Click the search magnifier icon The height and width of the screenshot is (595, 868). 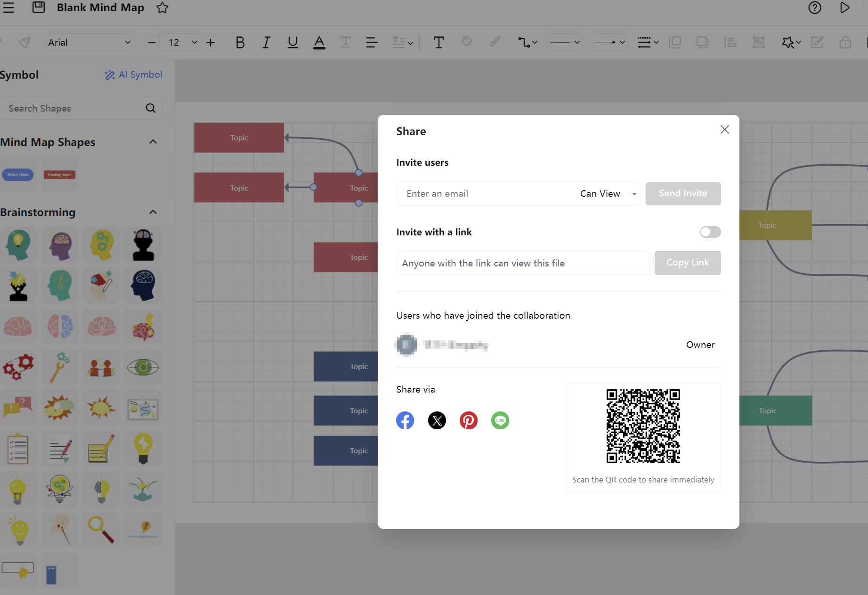point(151,108)
